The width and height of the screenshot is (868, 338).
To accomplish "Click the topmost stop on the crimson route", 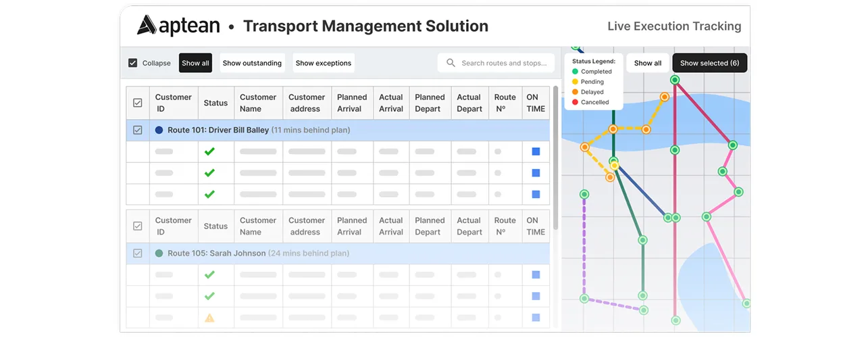I will click(x=674, y=80).
